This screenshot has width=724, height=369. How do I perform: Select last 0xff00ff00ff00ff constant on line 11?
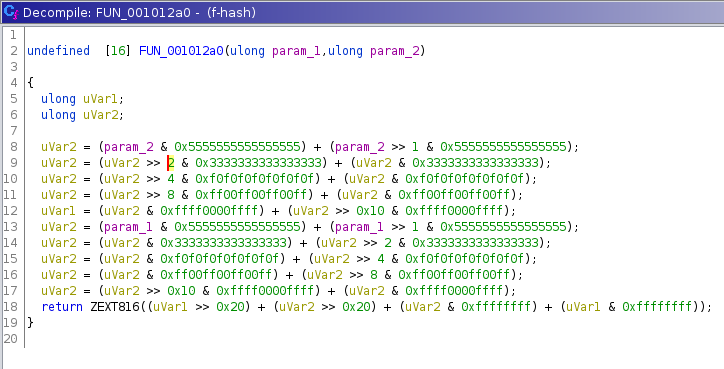(x=454, y=195)
